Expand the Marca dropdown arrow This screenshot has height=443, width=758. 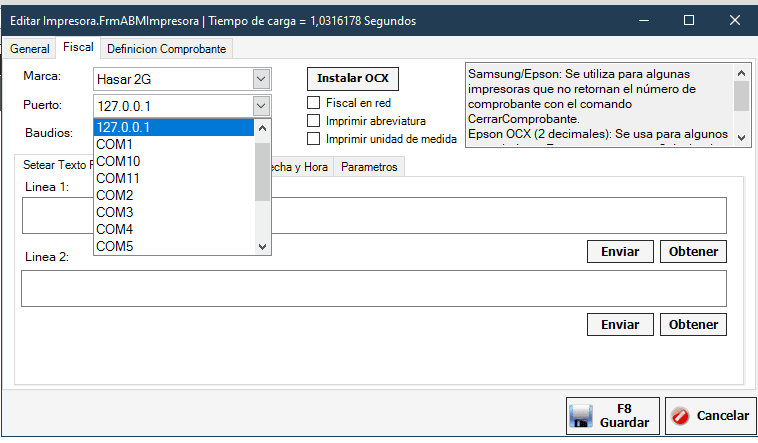coord(261,78)
